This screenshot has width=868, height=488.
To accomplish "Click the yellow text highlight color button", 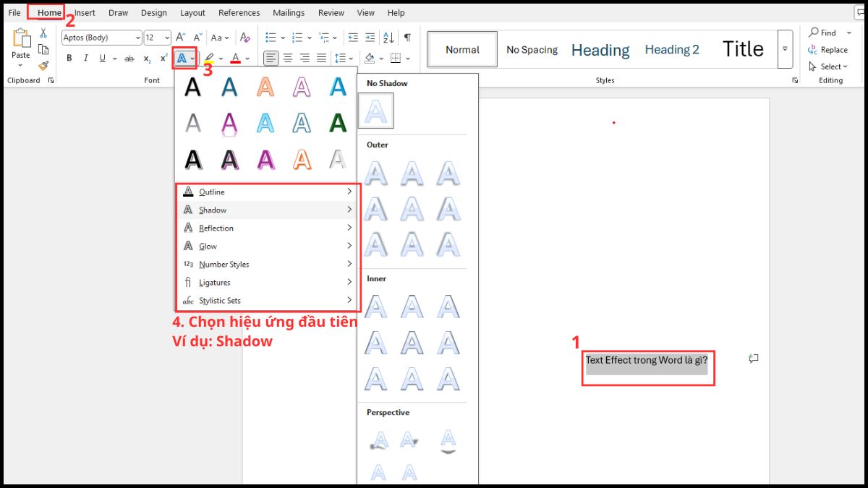I will coord(210,59).
